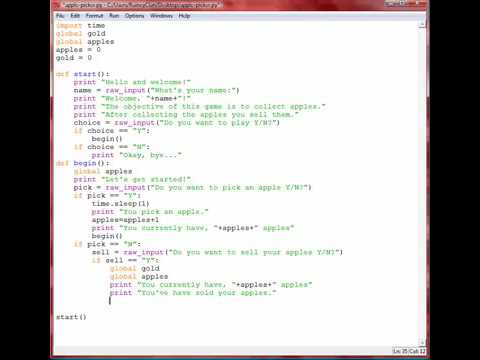The width and height of the screenshot is (480, 360).
Task: Click the "pick an apple Y/N?" raw_input line
Action: click(x=192, y=187)
